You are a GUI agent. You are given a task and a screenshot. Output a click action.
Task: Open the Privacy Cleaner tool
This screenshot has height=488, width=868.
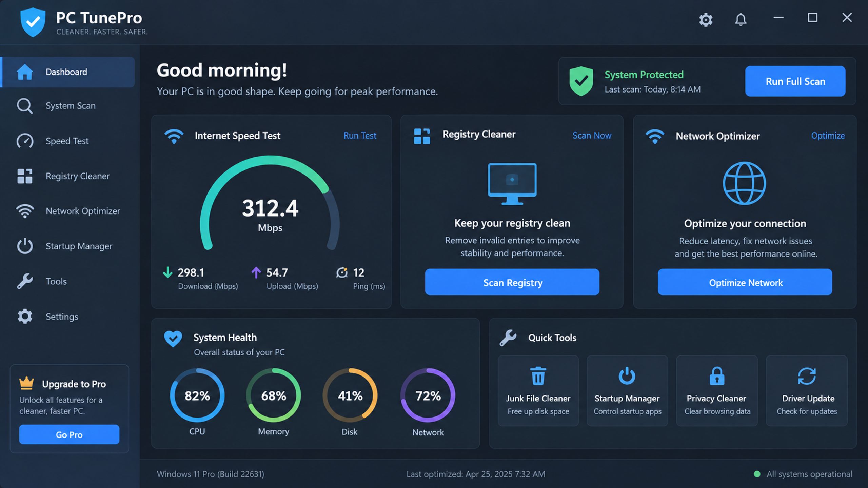(x=717, y=390)
